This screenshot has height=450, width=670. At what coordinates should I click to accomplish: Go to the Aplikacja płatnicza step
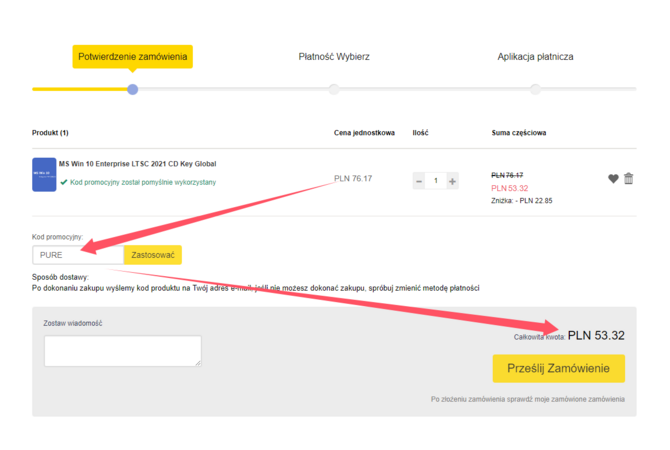(535, 57)
